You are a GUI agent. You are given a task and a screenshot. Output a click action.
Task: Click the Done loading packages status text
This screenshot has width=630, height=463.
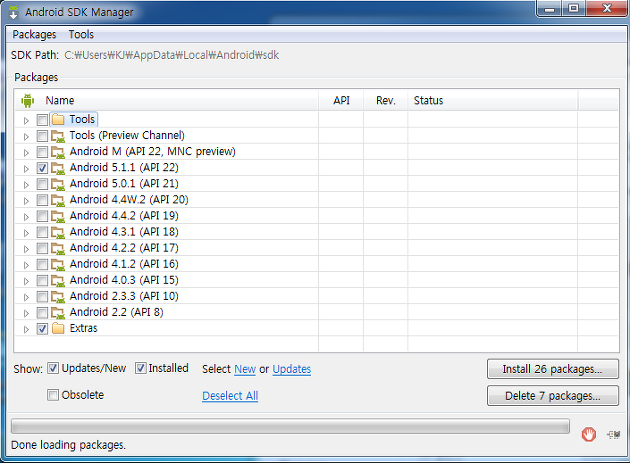click(68, 445)
